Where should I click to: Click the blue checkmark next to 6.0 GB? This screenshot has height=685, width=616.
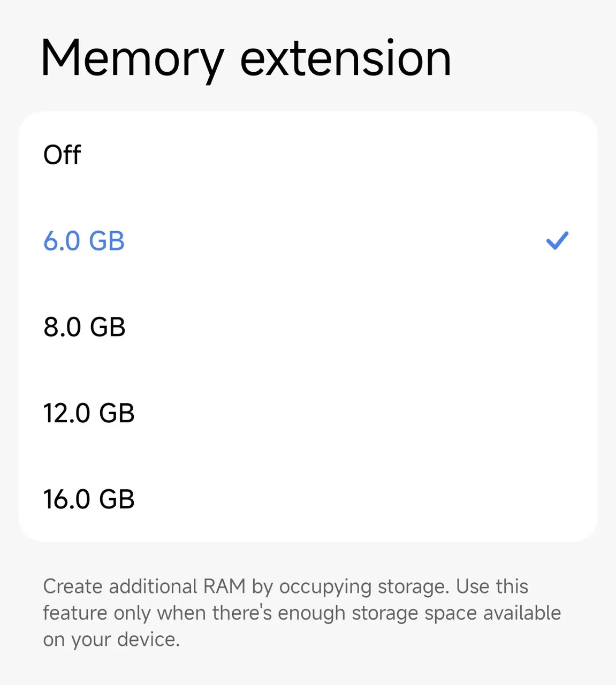(x=557, y=241)
